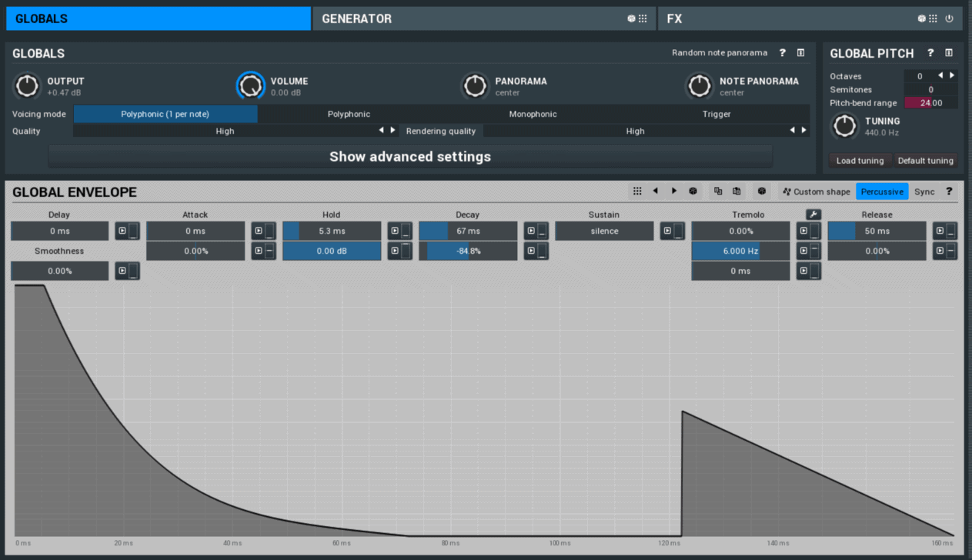Decrease Quality with the left arrow
The width and height of the screenshot is (972, 560).
[381, 131]
